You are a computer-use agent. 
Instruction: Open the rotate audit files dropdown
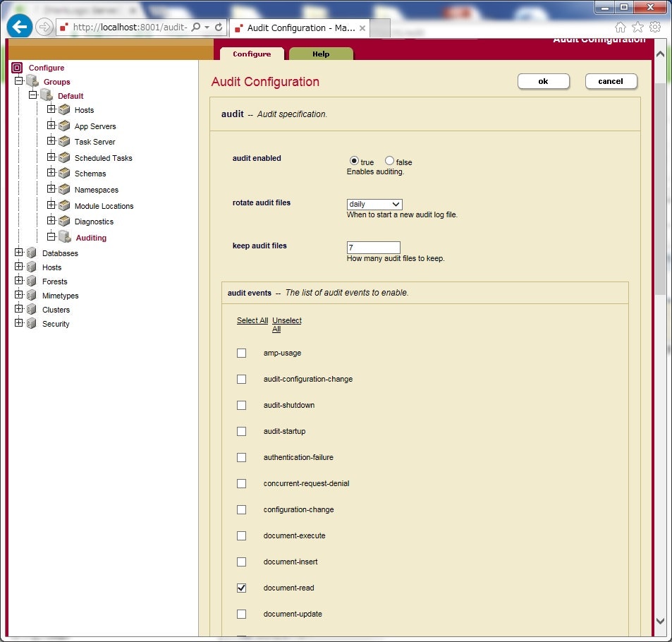[374, 204]
